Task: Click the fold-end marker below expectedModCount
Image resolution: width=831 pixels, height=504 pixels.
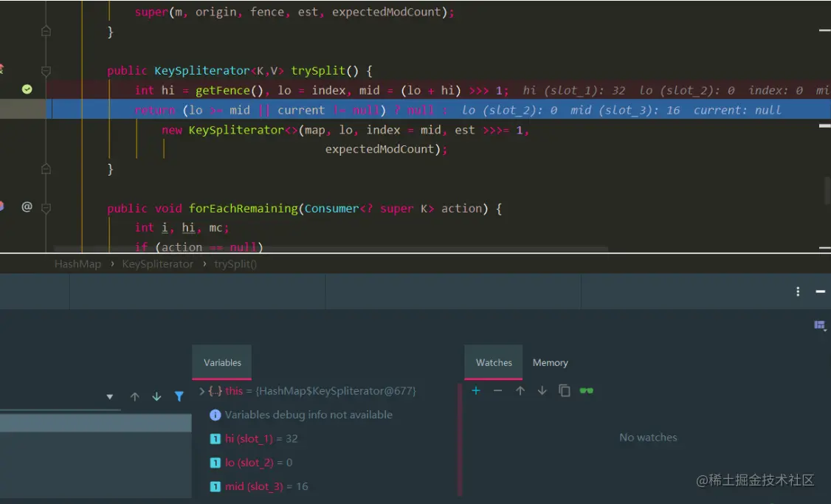Action: [46, 169]
